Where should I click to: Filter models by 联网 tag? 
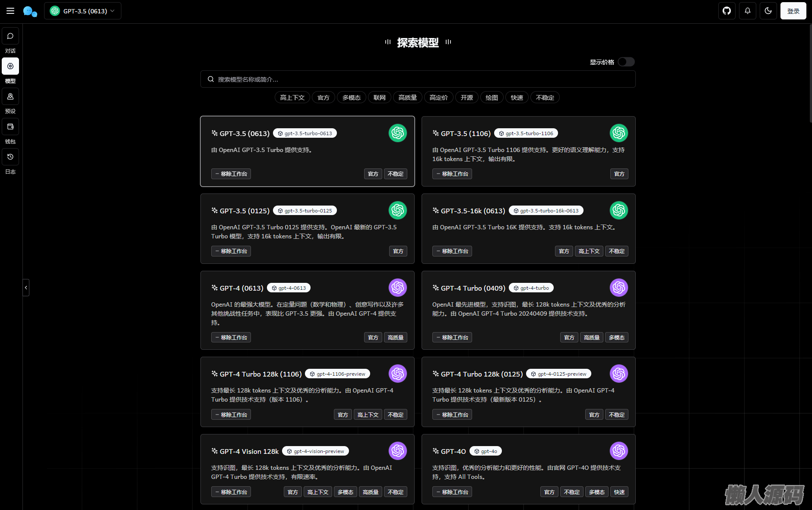[x=380, y=98]
